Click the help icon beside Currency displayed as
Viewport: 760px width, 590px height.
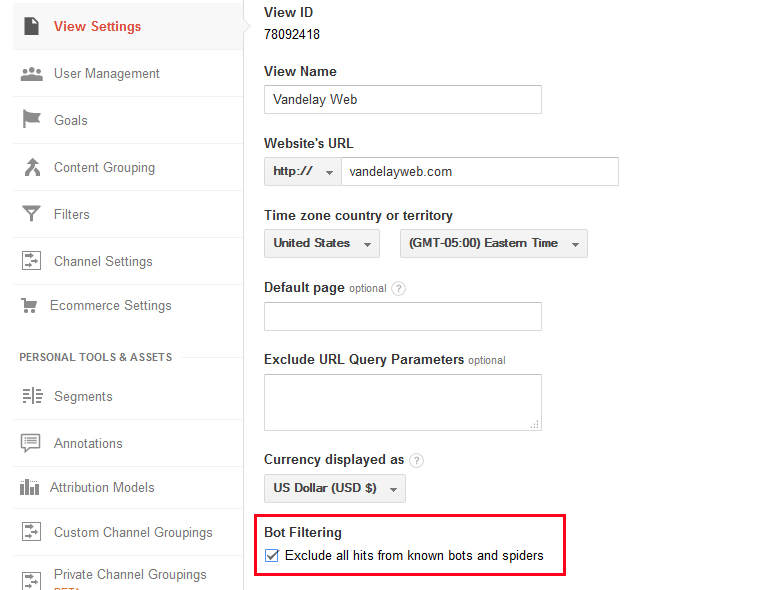[416, 460]
